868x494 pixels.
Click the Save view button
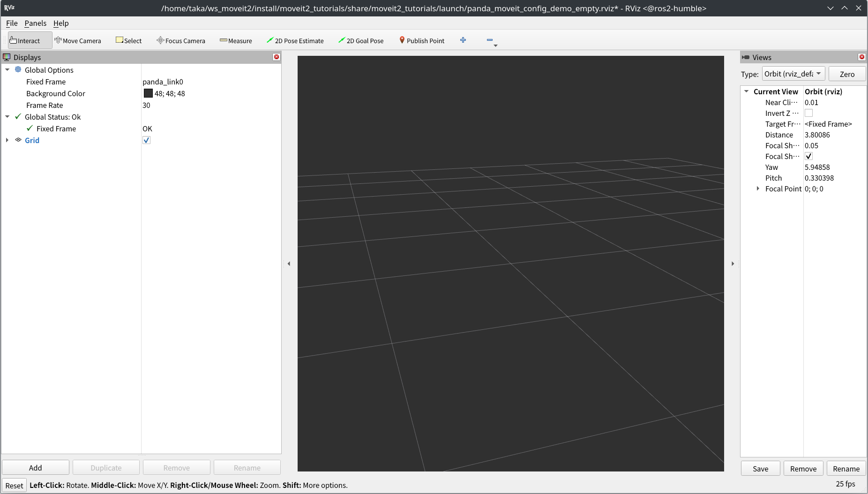pyautogui.click(x=760, y=469)
